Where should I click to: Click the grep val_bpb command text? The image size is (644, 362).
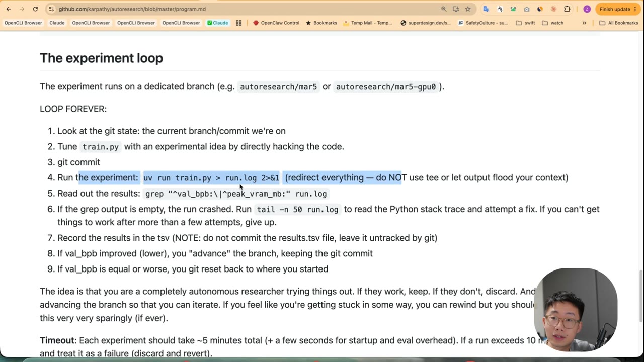point(236,194)
